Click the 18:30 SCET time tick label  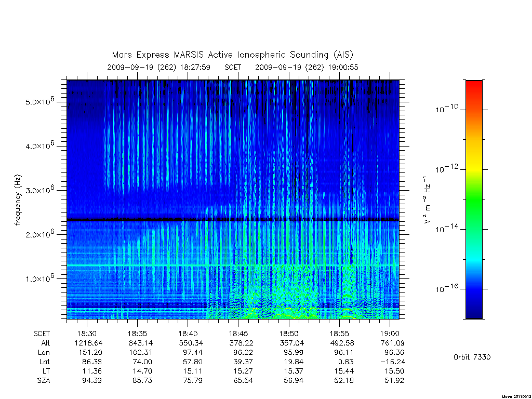pyautogui.click(x=87, y=334)
